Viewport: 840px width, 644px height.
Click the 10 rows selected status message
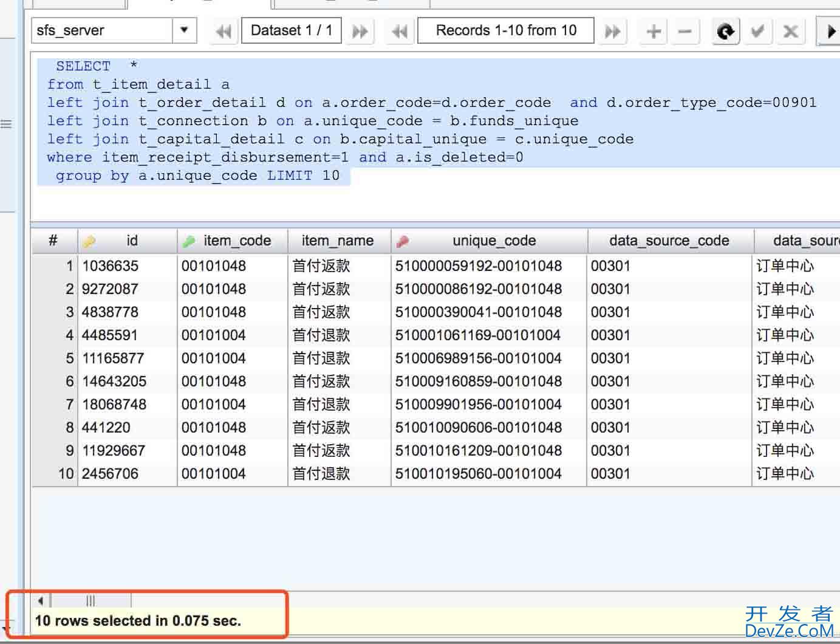click(138, 621)
